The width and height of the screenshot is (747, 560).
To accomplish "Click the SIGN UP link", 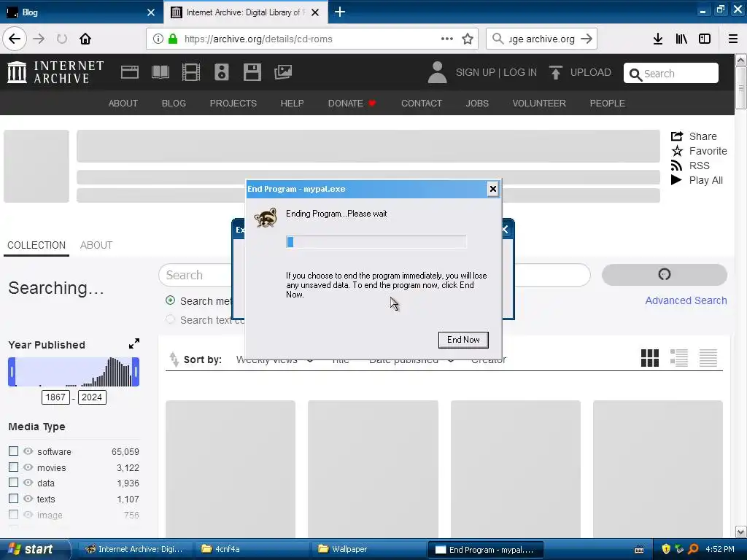I will 476,72.
